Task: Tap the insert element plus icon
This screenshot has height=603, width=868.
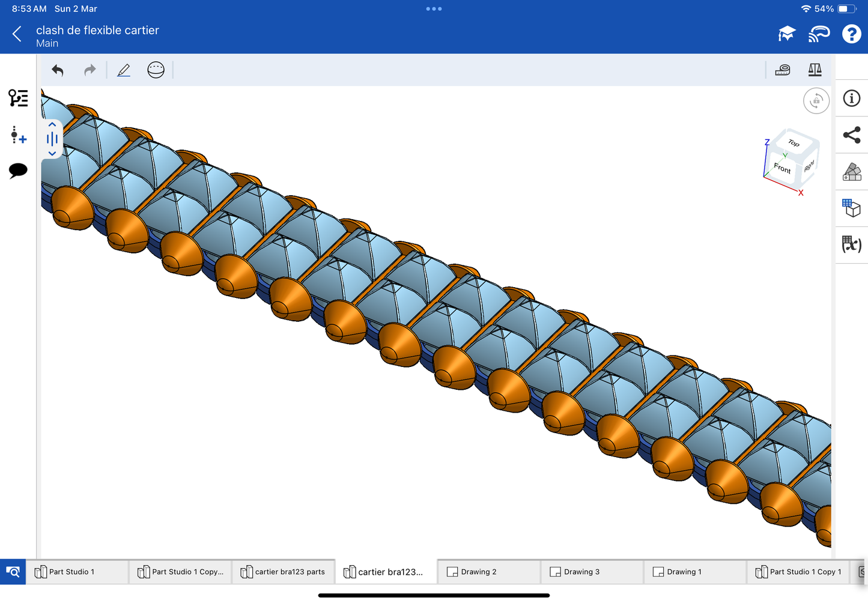Action: pos(18,135)
